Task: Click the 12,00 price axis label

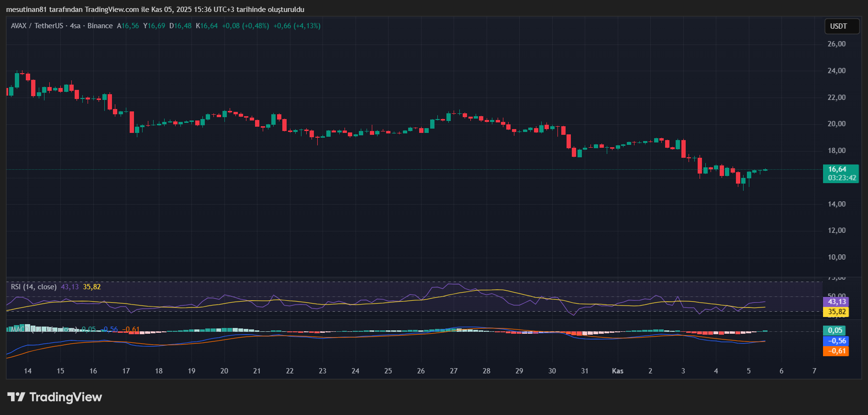Action: pos(837,230)
